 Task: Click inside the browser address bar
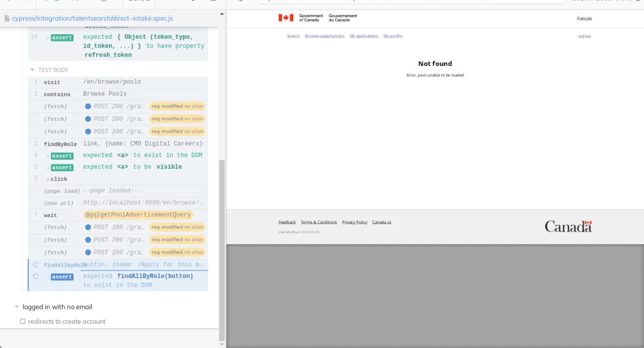point(403,1)
